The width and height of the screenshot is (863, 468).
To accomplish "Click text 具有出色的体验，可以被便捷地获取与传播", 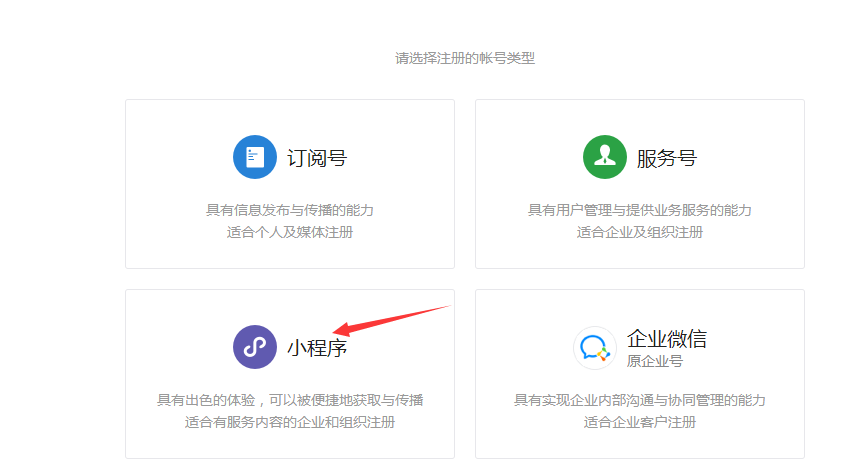I will click(x=290, y=400).
